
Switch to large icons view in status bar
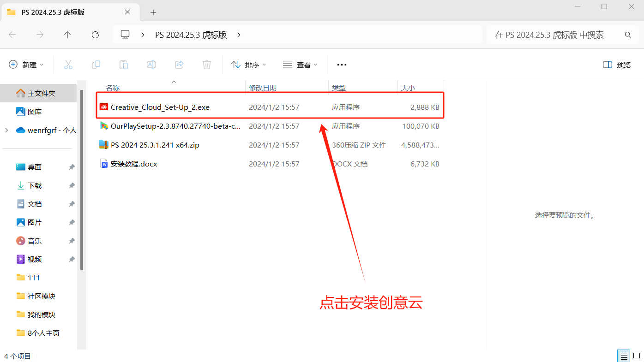637,356
